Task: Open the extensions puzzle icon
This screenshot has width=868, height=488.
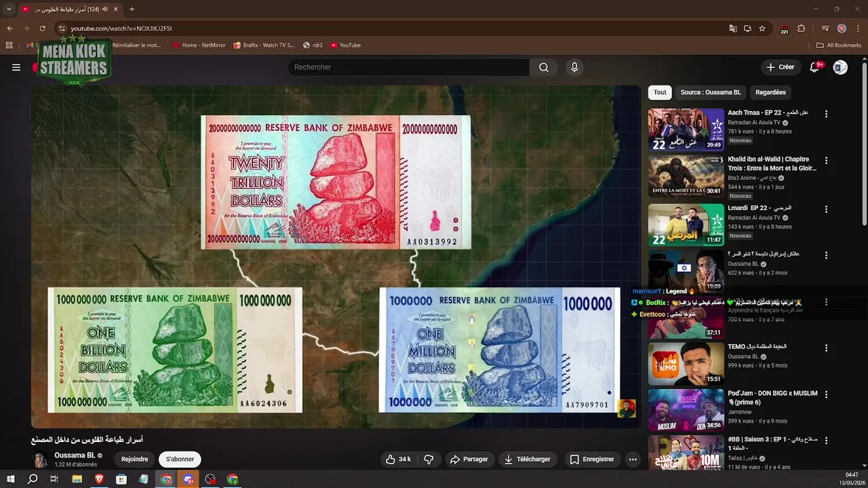Action: pos(802,28)
